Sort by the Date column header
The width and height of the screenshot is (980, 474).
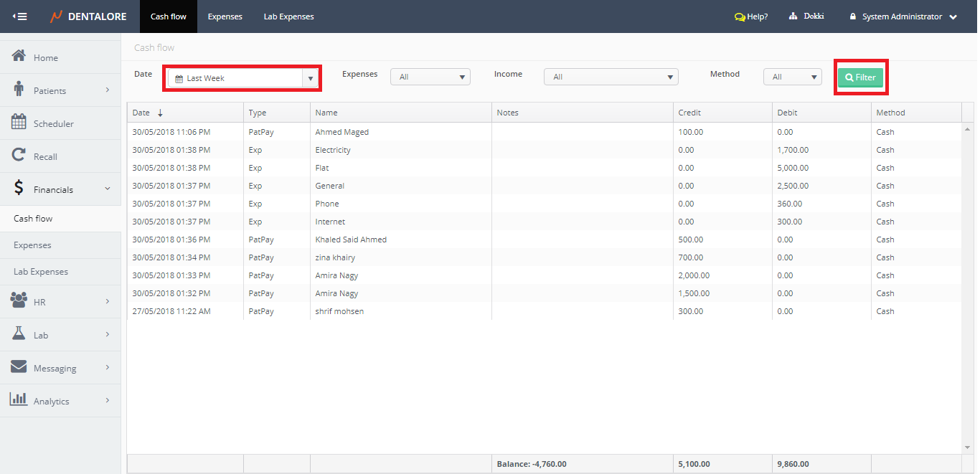pos(141,113)
